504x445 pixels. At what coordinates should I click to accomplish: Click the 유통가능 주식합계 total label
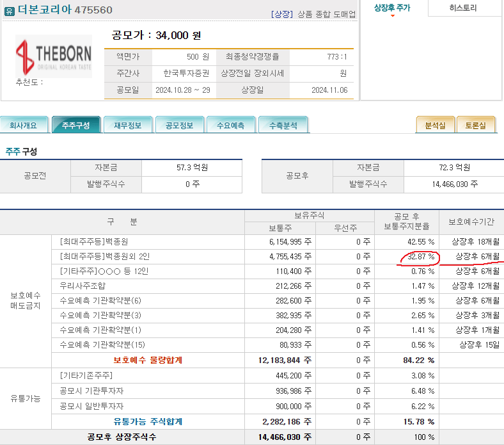click(x=148, y=422)
